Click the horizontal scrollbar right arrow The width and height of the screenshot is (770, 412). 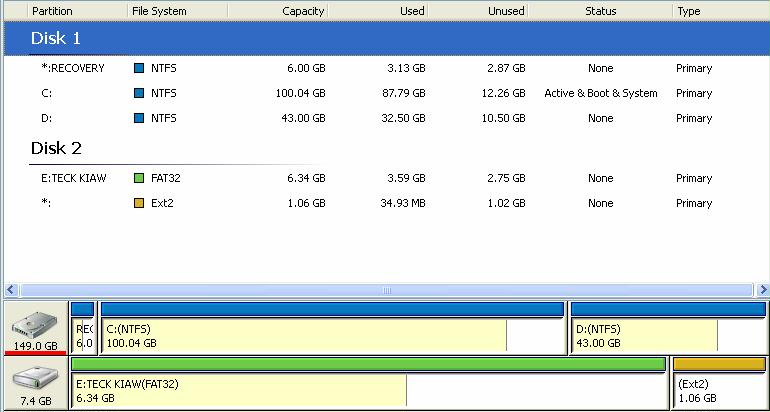[760, 291]
